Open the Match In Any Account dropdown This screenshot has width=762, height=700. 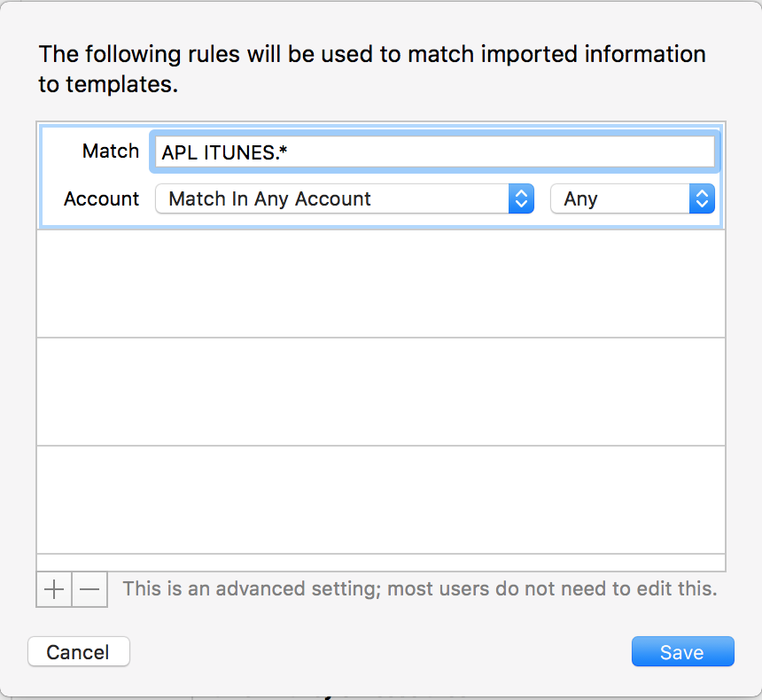pyautogui.click(x=345, y=198)
